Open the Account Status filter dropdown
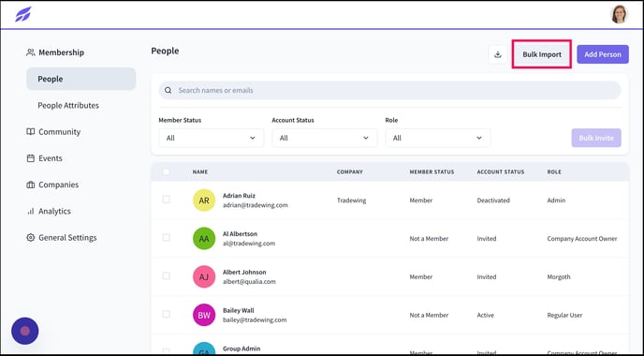This screenshot has width=644, height=356. pyautogui.click(x=325, y=138)
